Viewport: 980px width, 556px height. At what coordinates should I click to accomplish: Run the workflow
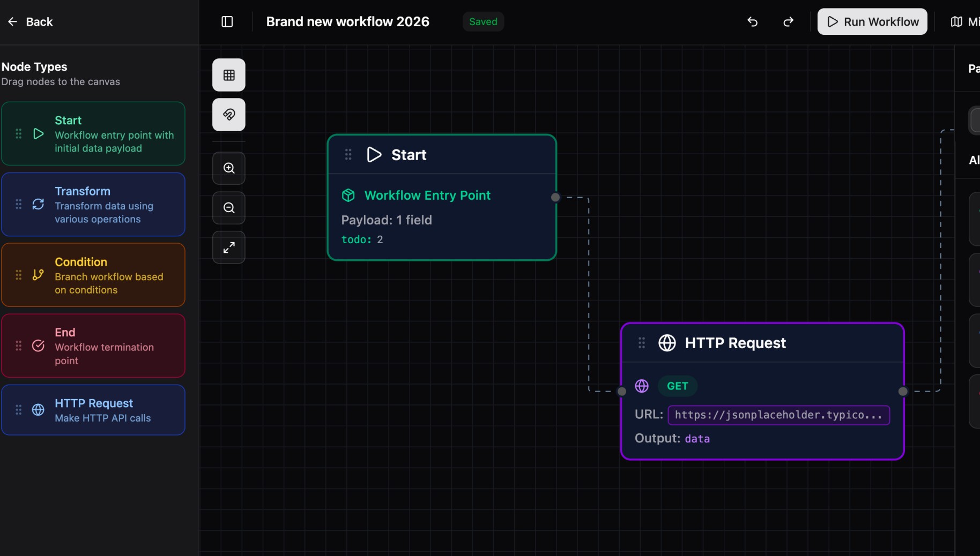872,21
